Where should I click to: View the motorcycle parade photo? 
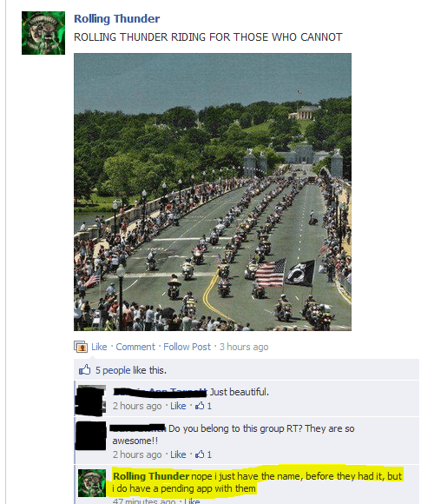(x=213, y=192)
